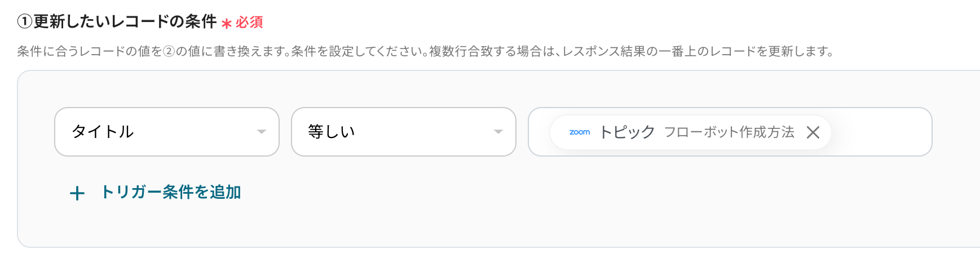Image resolution: width=980 pixels, height=276 pixels.
Task: Click the plus icon beside トリガー条件を追加
Action: click(x=77, y=194)
